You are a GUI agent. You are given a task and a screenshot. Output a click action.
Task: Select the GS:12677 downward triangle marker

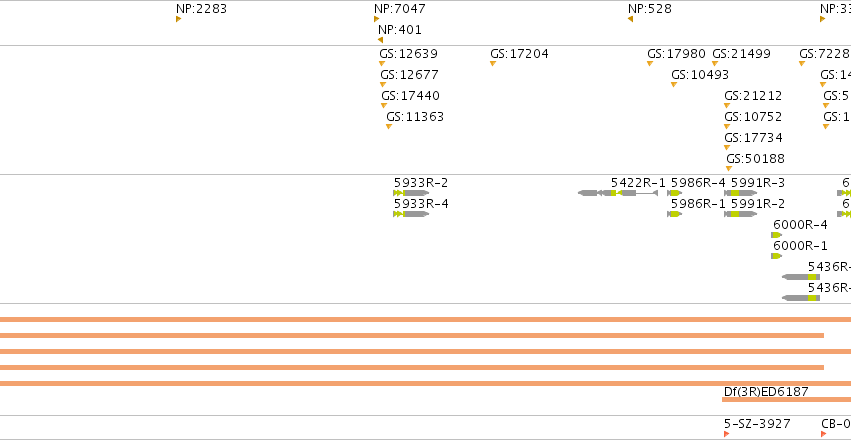pyautogui.click(x=383, y=85)
